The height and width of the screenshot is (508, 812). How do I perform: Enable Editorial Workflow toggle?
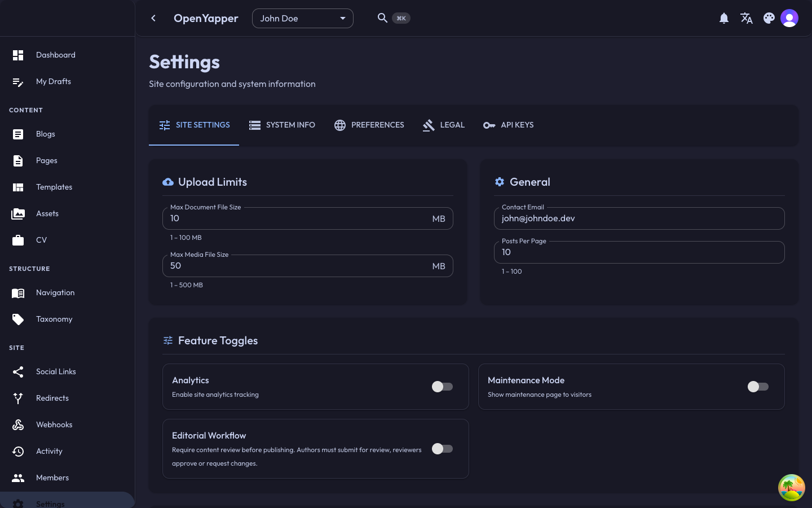(442, 449)
